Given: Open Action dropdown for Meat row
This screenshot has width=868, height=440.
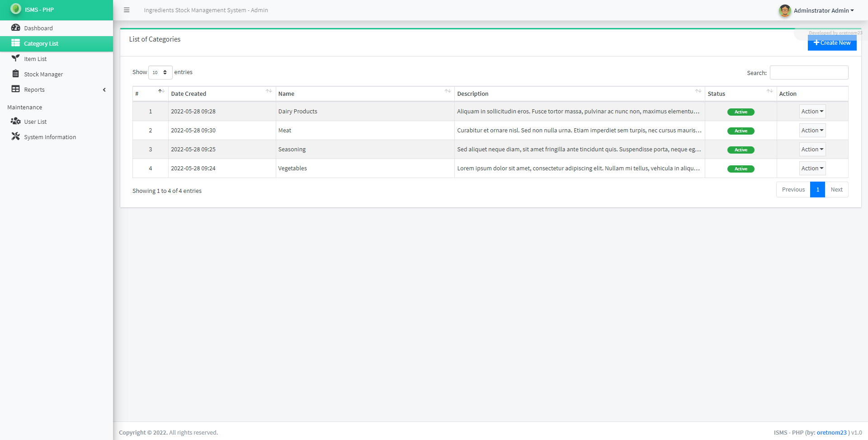Looking at the screenshot, I should [x=812, y=131].
